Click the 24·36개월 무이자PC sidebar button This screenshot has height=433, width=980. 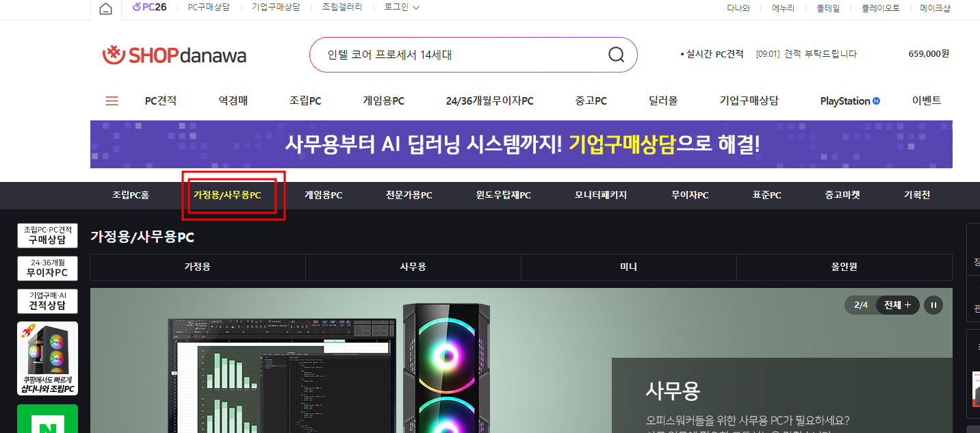click(47, 268)
